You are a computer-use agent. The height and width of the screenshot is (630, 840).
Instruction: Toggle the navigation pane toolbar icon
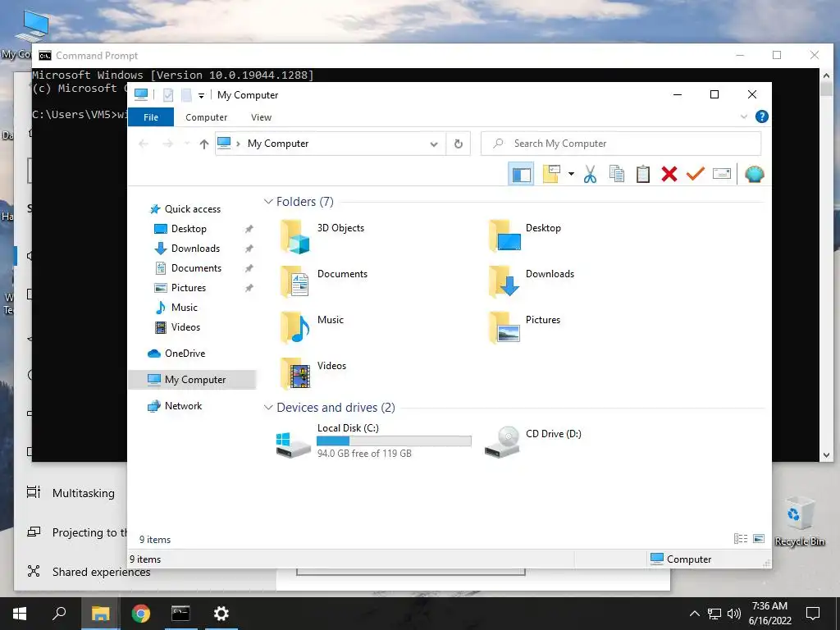521,174
